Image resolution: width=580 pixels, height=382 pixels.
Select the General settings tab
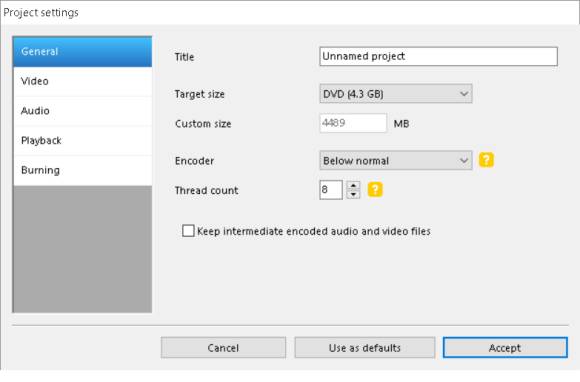coord(82,52)
